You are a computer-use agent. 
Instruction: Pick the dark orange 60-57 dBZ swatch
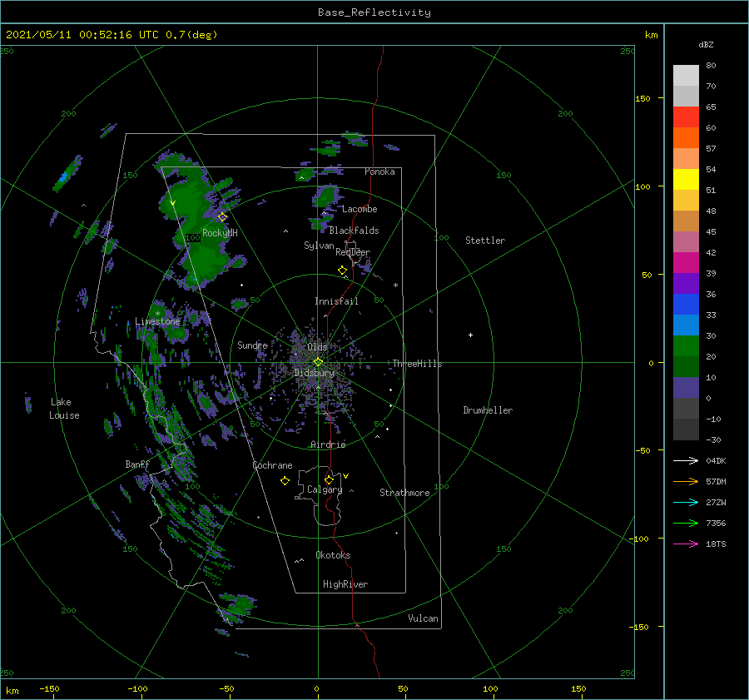[686, 138]
